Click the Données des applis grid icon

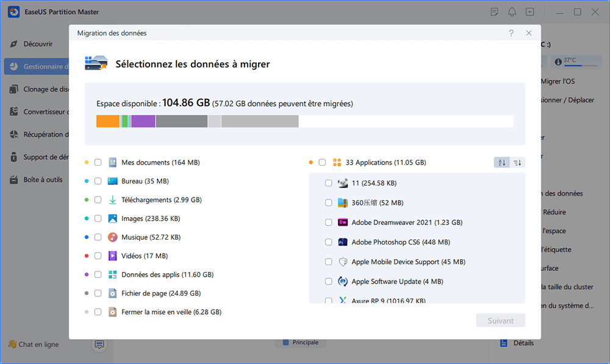click(112, 274)
